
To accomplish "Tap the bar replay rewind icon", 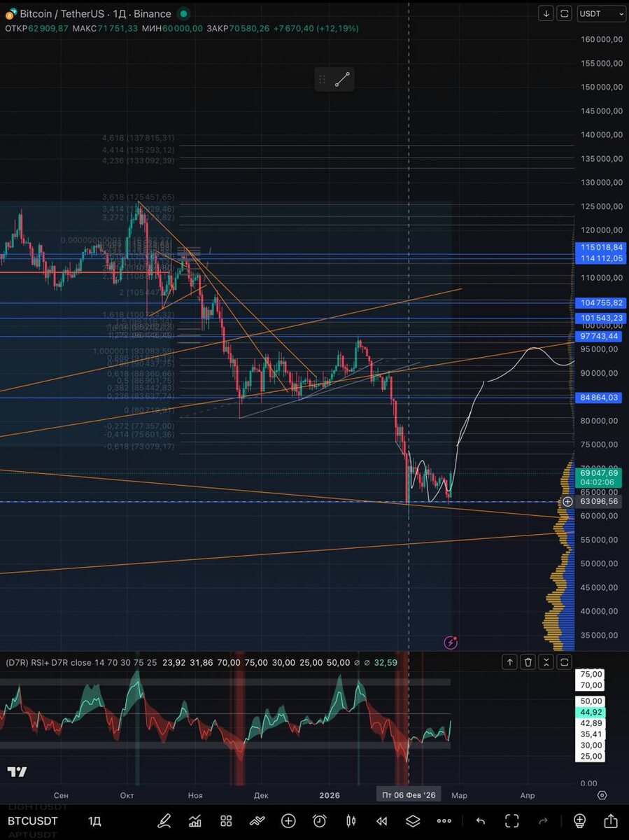I will (381, 820).
